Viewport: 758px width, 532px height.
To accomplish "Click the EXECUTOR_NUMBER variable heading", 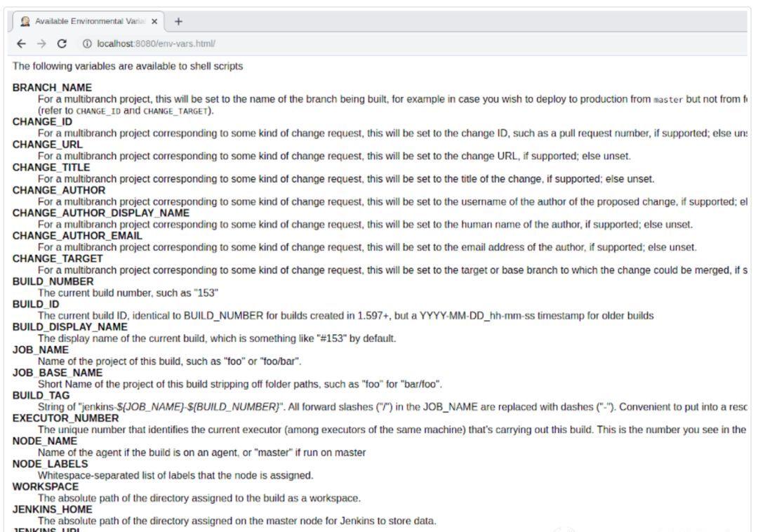I will pyautogui.click(x=66, y=418).
